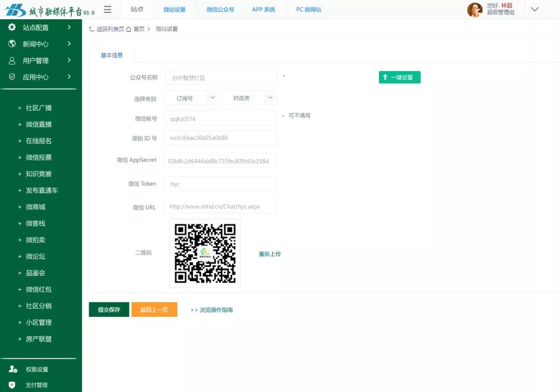Click the 支付管理 shield icon
560x392 pixels.
[x=12, y=385]
